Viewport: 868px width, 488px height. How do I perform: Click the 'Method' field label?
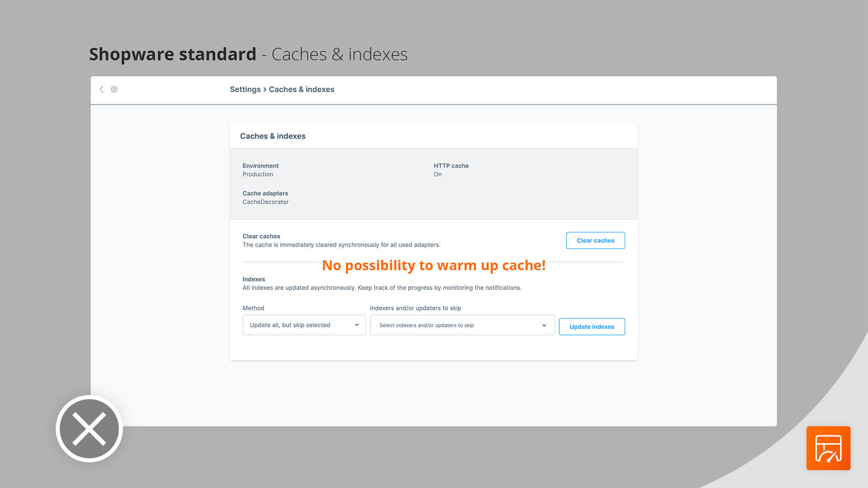pyautogui.click(x=253, y=308)
